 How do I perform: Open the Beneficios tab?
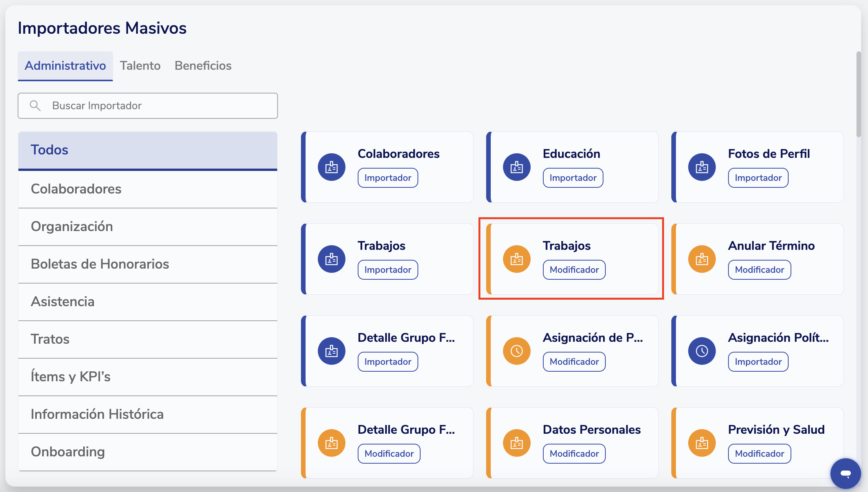pos(203,66)
